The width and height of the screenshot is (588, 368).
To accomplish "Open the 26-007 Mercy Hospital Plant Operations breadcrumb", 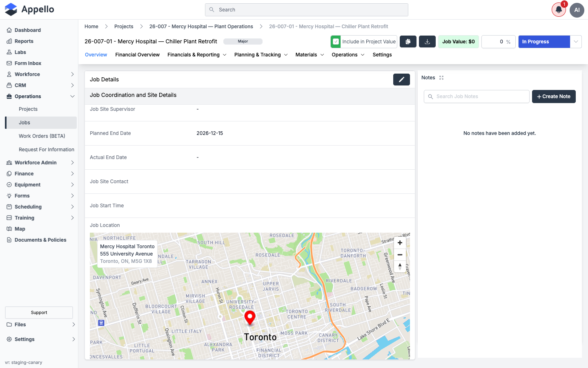I will pos(201,27).
